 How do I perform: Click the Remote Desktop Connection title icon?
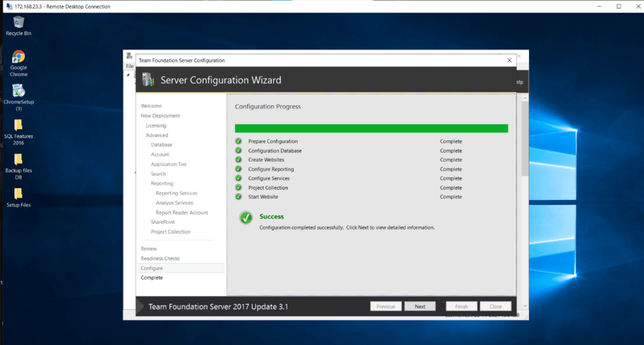(9, 6)
